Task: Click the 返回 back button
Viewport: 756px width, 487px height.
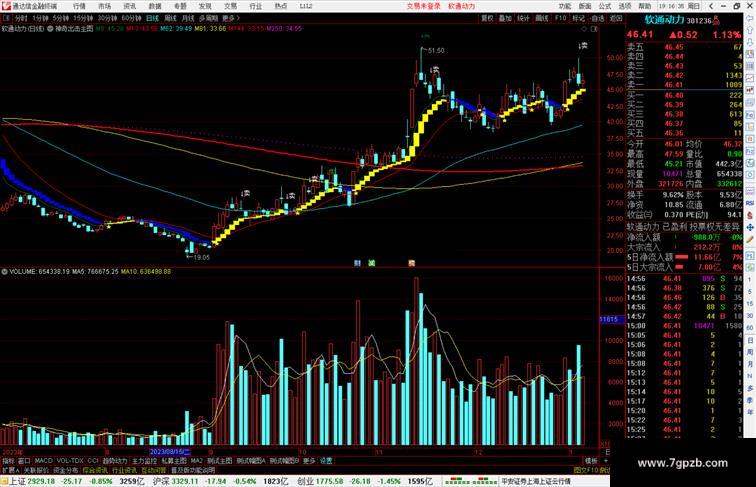Action: [616, 18]
